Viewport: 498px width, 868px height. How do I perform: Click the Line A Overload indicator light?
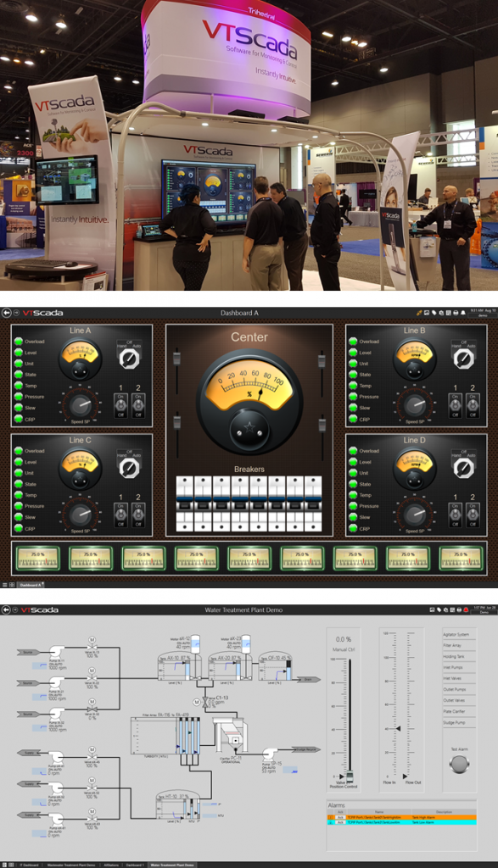click(19, 341)
